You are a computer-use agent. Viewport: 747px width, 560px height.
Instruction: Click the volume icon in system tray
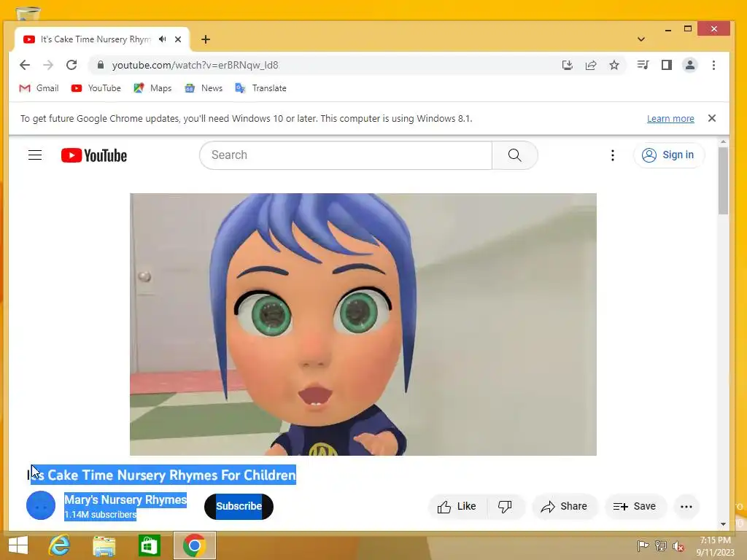point(678,545)
